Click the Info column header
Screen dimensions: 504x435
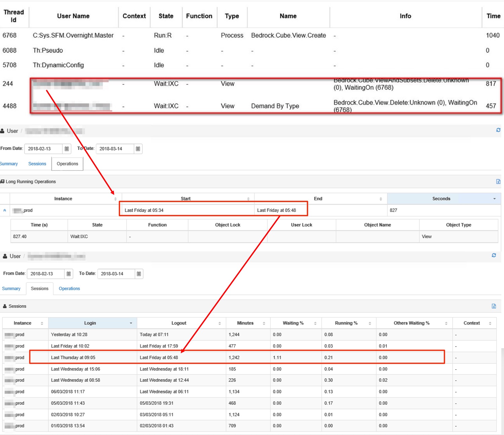405,16
